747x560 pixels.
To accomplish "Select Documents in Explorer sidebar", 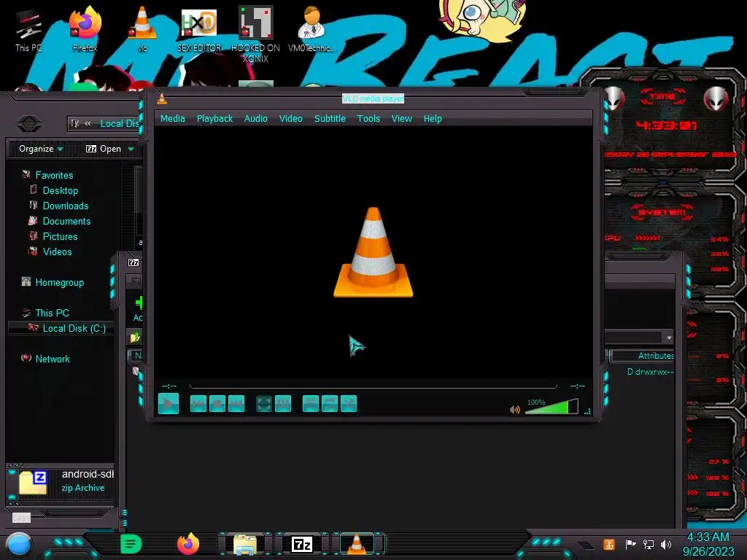I will tap(66, 221).
